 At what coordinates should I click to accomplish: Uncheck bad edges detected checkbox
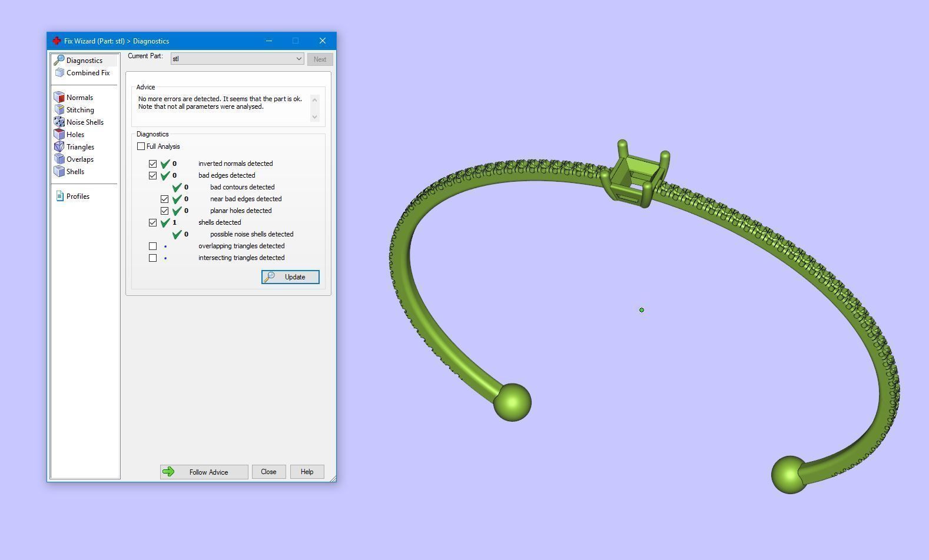[152, 175]
